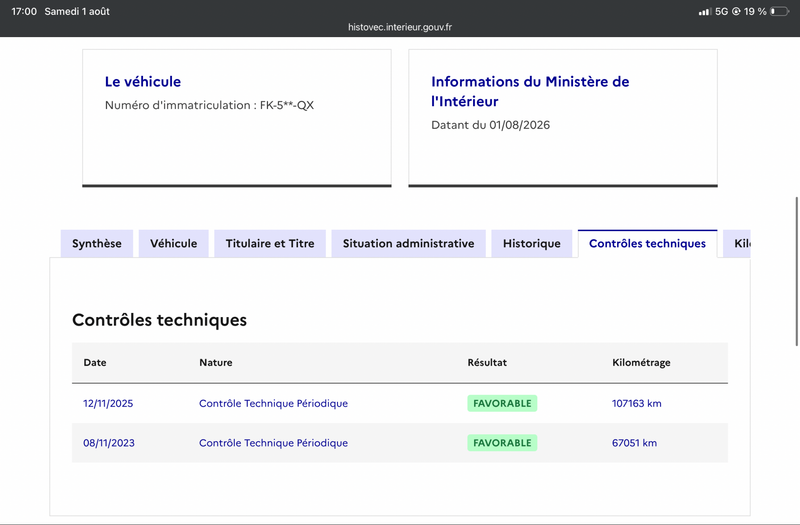Click the Kilométrage column header
The width and height of the screenshot is (800, 525).
(x=641, y=363)
